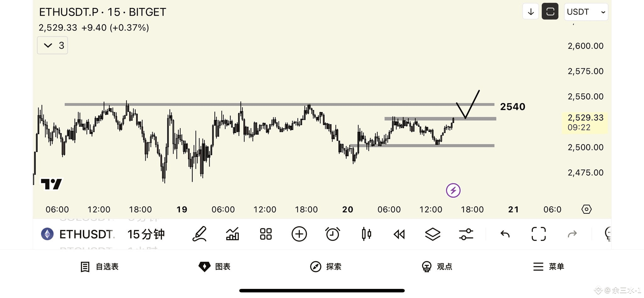The height and width of the screenshot is (298, 644).
Task: Select the drawing pen tool
Action: [199, 234]
